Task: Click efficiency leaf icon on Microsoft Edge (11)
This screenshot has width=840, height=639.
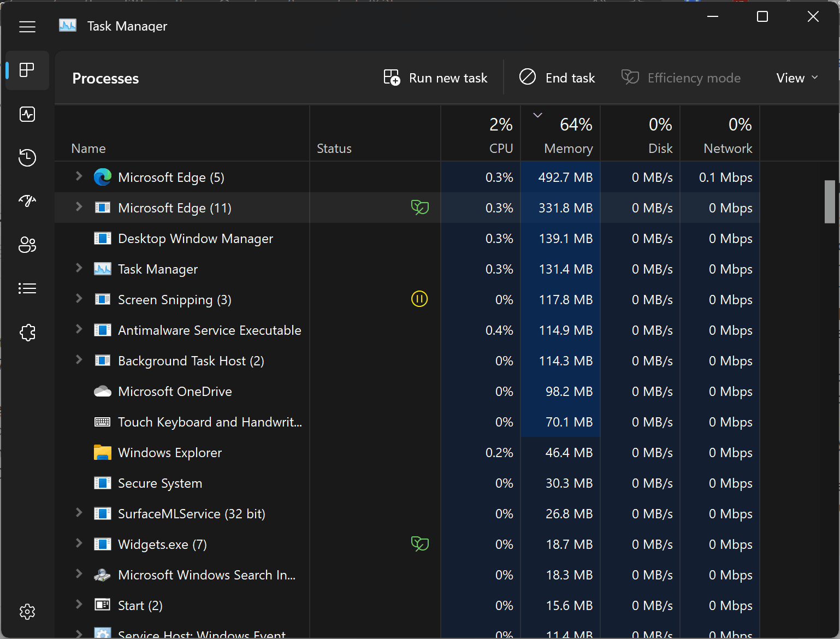Action: 419,208
